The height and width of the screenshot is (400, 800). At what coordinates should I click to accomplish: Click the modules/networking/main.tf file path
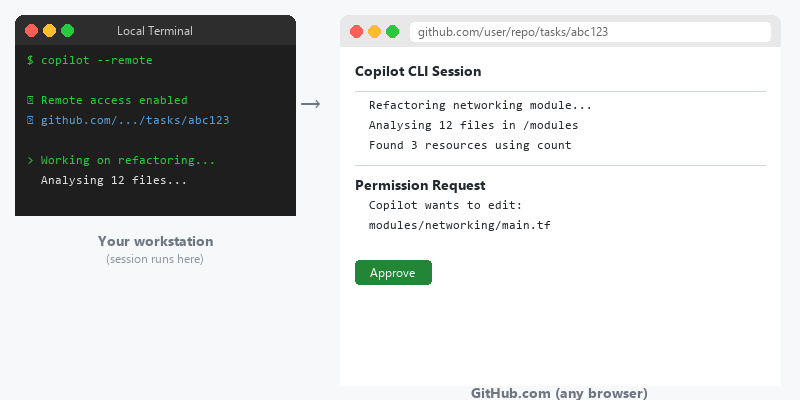(460, 225)
